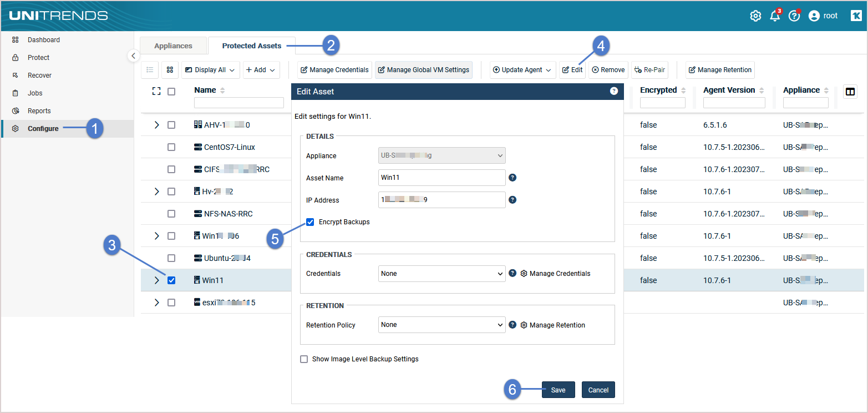Click help icon next to Credentials dropdown

point(512,273)
